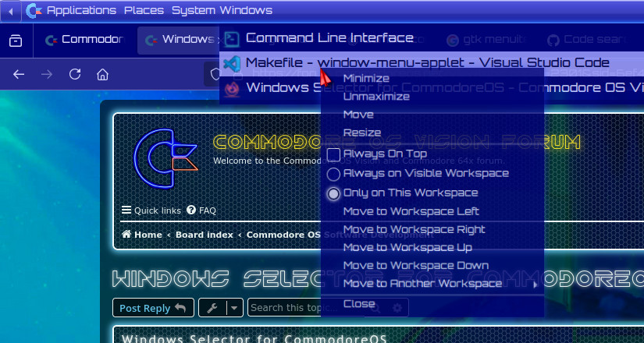Choose Unmaximize in the context menu
Image resolution: width=644 pixels, height=343 pixels.
432,97
